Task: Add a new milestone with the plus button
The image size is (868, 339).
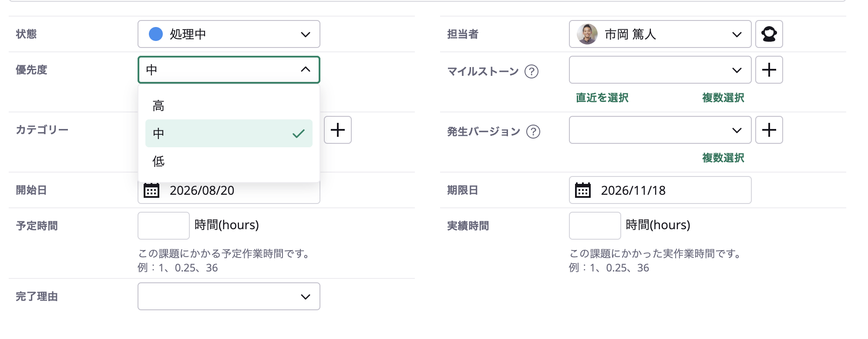Action: (769, 70)
